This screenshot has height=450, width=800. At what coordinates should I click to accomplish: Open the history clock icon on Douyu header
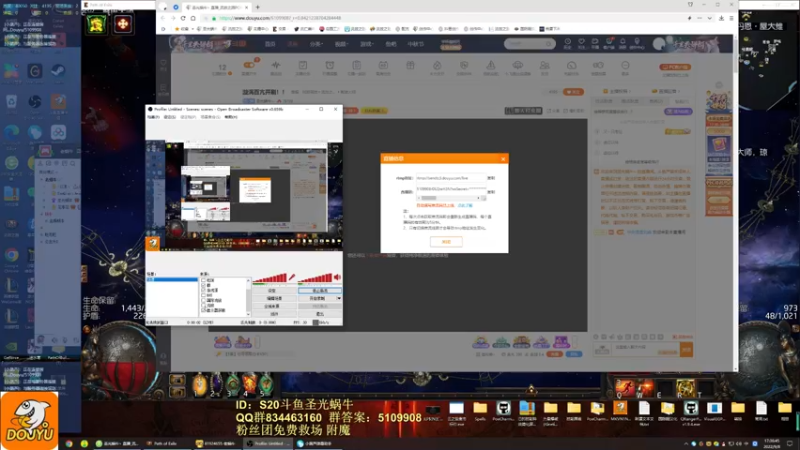coord(567,42)
